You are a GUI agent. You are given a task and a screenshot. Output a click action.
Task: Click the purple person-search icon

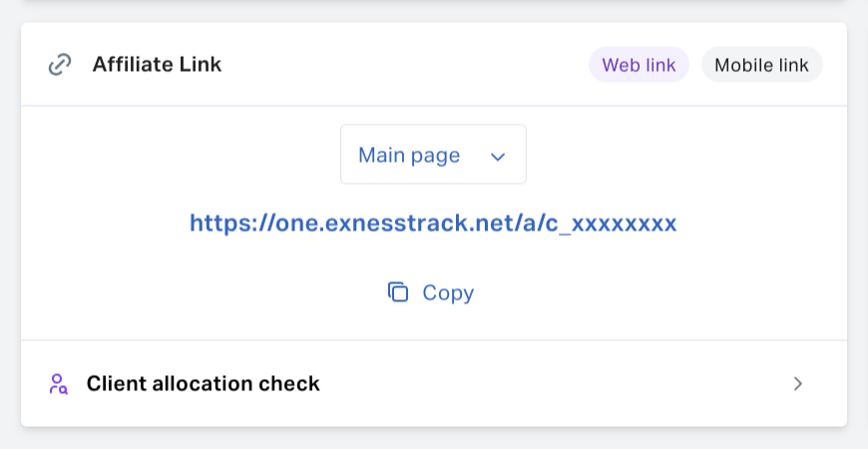58,384
